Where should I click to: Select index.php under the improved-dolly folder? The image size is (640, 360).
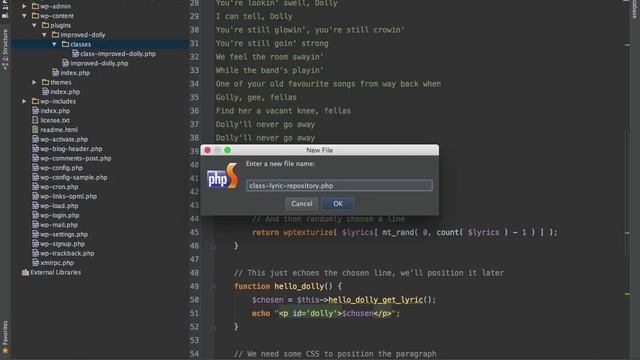[x=75, y=73]
